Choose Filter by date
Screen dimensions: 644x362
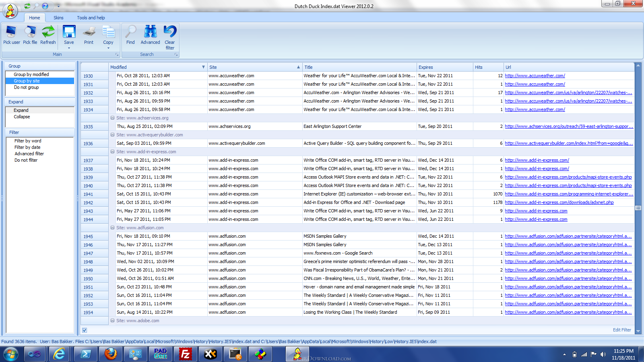27,147
